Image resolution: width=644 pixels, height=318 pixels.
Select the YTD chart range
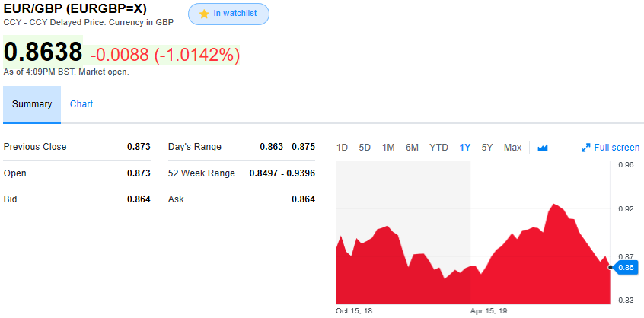438,148
